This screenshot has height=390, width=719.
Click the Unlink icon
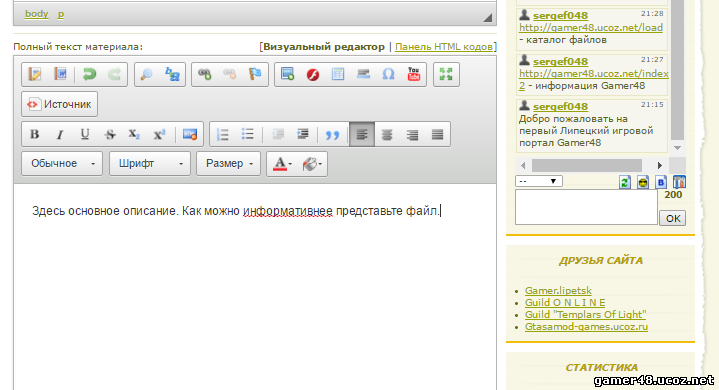click(x=230, y=74)
